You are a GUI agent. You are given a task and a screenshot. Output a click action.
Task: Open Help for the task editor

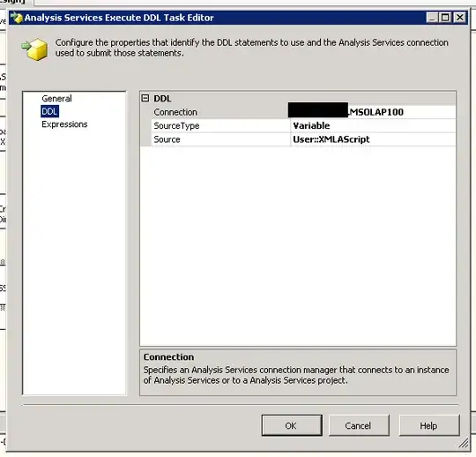(429, 425)
